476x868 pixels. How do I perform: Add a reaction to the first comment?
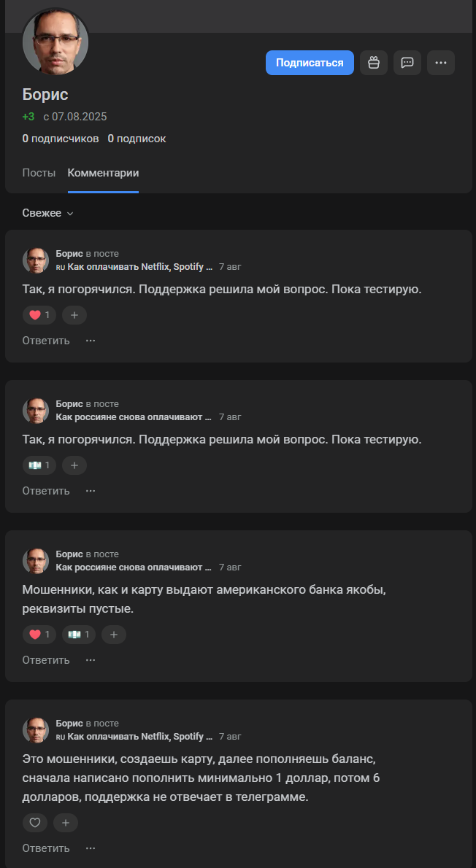point(74,315)
